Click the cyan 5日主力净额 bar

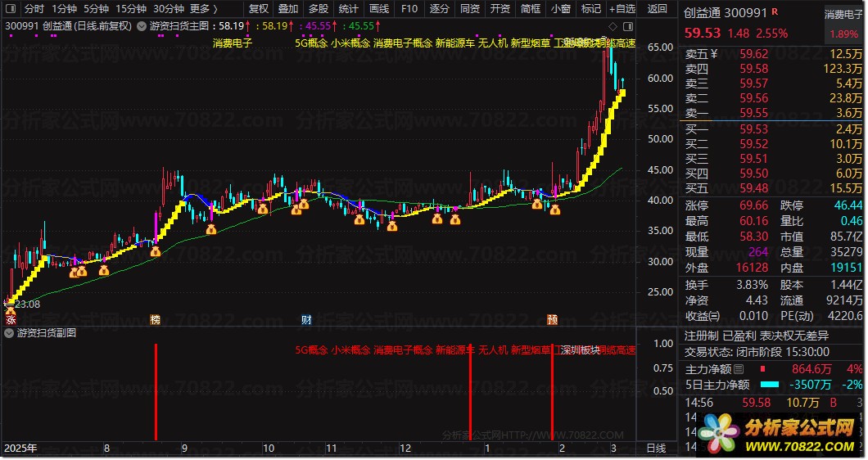[770, 384]
